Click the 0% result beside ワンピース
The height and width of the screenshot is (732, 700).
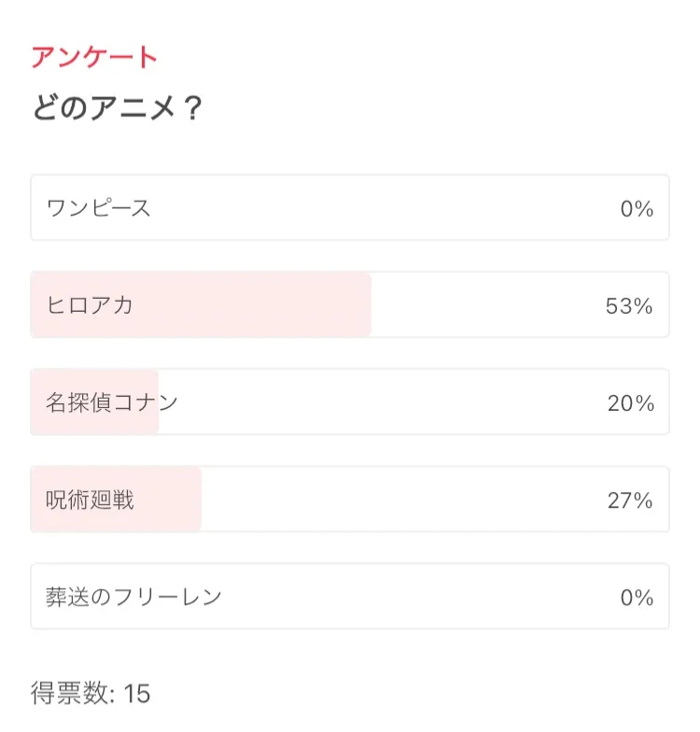pos(637,209)
